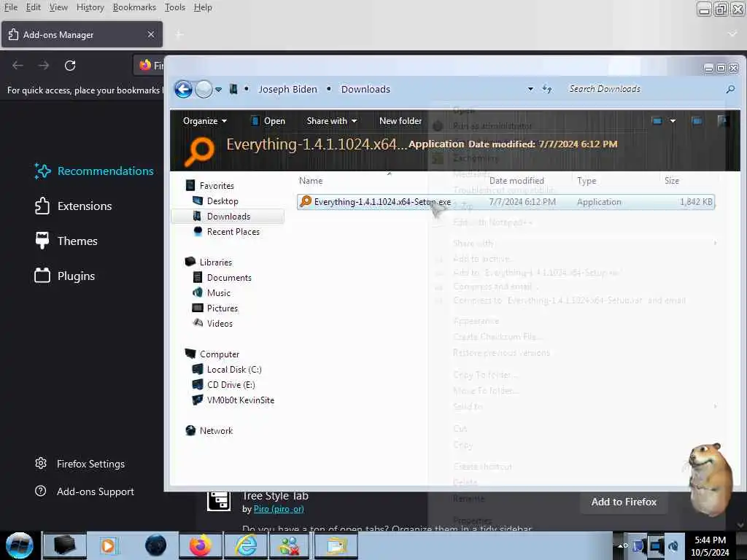The image size is (747, 560).
Task: Open the Firefox History menu
Action: pos(90,7)
